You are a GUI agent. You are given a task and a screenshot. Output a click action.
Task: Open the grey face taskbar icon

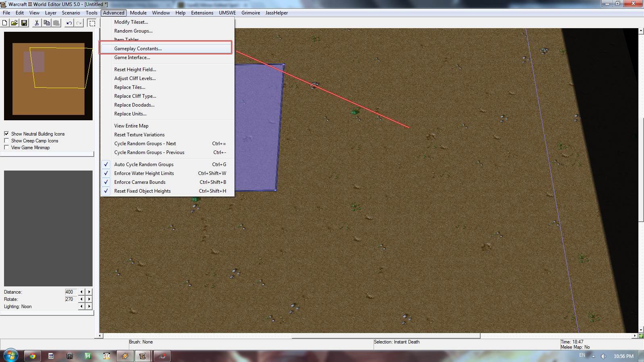click(x=70, y=356)
